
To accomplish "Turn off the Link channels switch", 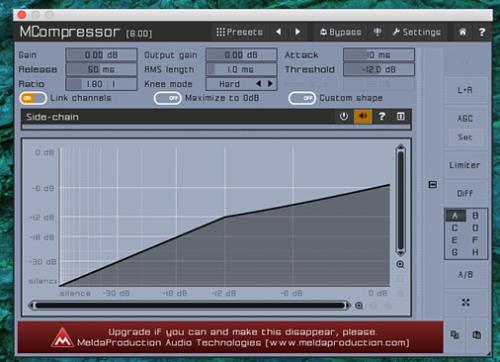I will (x=33, y=98).
